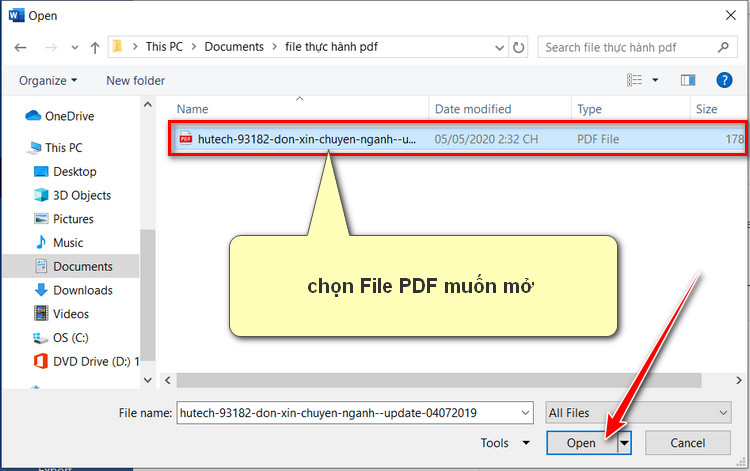Open the recent locations dropdown arrow
This screenshot has height=471, width=750.
[75, 47]
